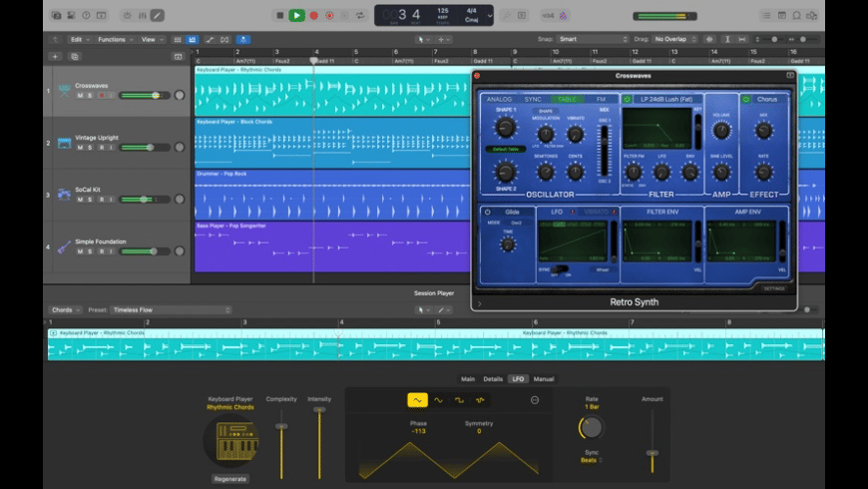The width and height of the screenshot is (868, 489).
Task: Select the ANALOG oscillator tab in Retro Synth
Action: point(499,99)
